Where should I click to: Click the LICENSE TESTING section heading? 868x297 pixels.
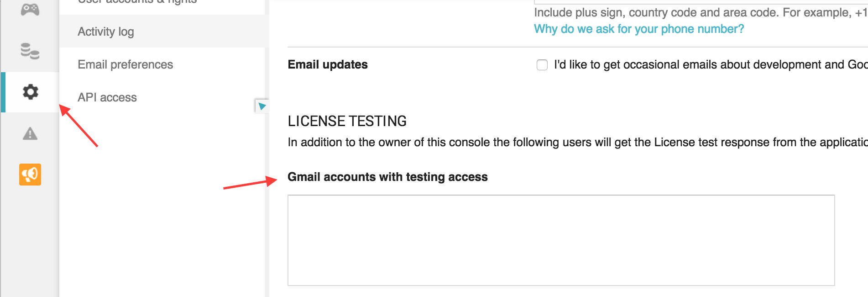(347, 121)
